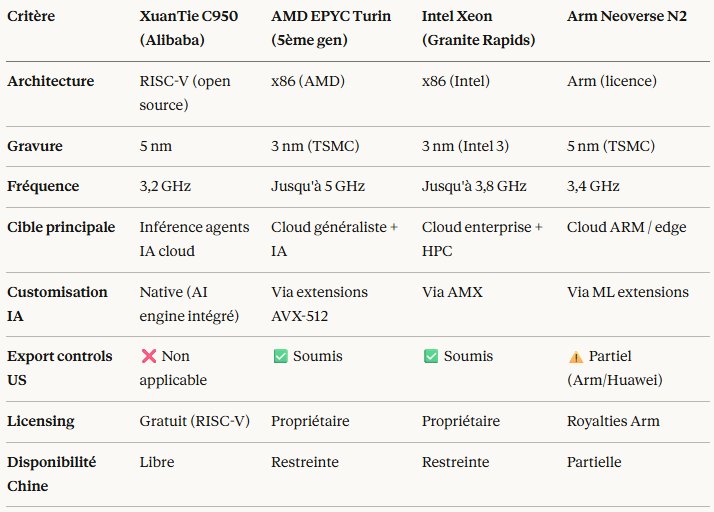This screenshot has width=714, height=512.
Task: Click the "Royalties Arm" cell
Action: tap(614, 422)
